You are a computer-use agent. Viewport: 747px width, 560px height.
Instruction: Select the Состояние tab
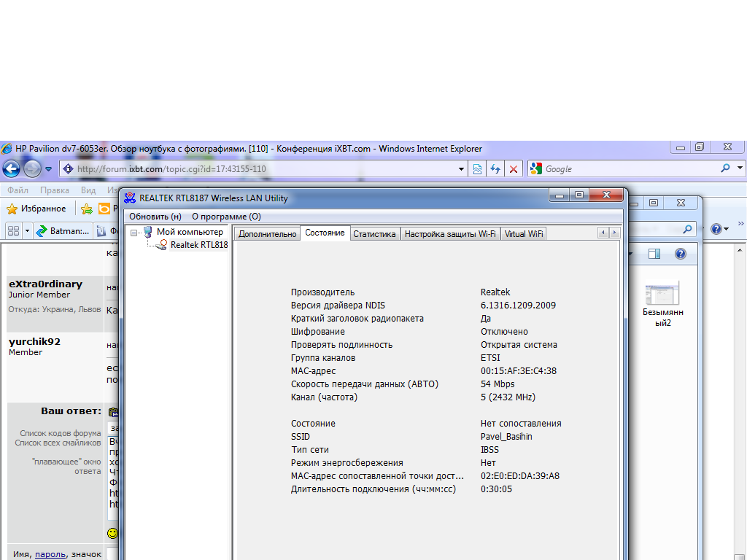point(325,233)
